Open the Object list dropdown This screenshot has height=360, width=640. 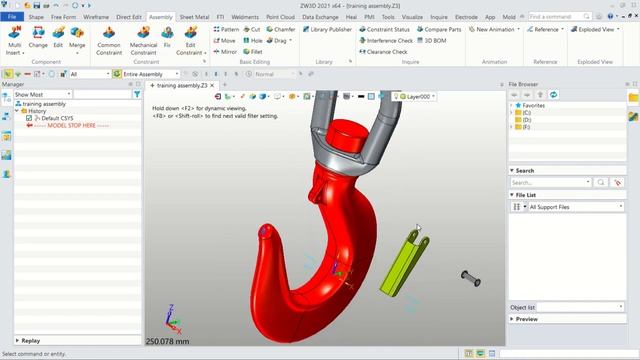[580, 307]
